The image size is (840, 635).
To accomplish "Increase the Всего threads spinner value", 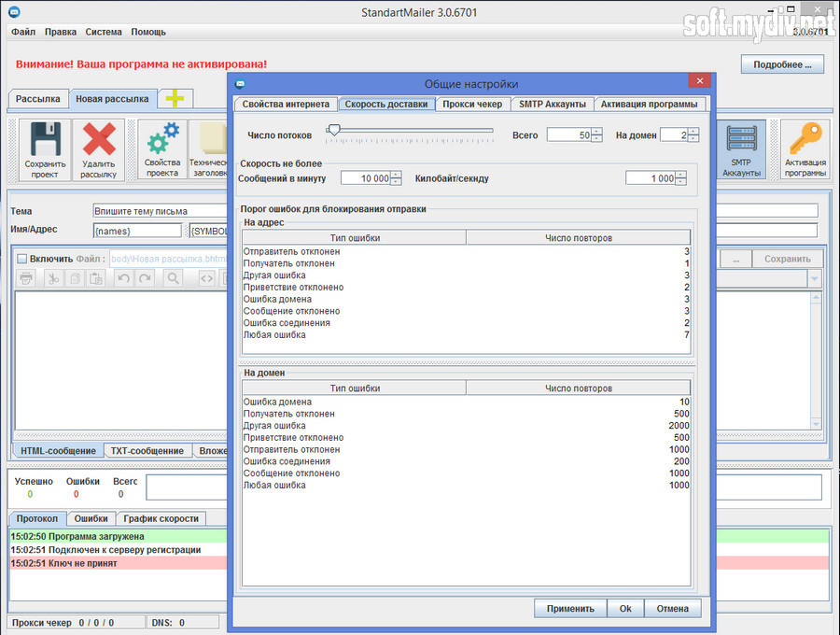I will [596, 132].
